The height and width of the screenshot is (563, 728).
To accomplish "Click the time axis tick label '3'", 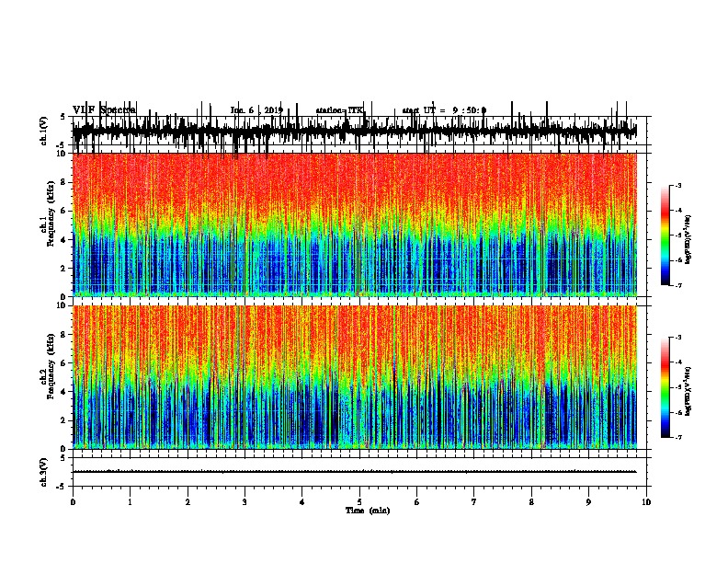I will [x=245, y=502].
